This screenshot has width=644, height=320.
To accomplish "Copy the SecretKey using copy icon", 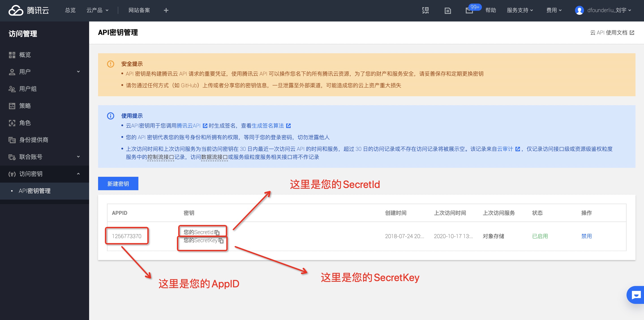I will [221, 241].
